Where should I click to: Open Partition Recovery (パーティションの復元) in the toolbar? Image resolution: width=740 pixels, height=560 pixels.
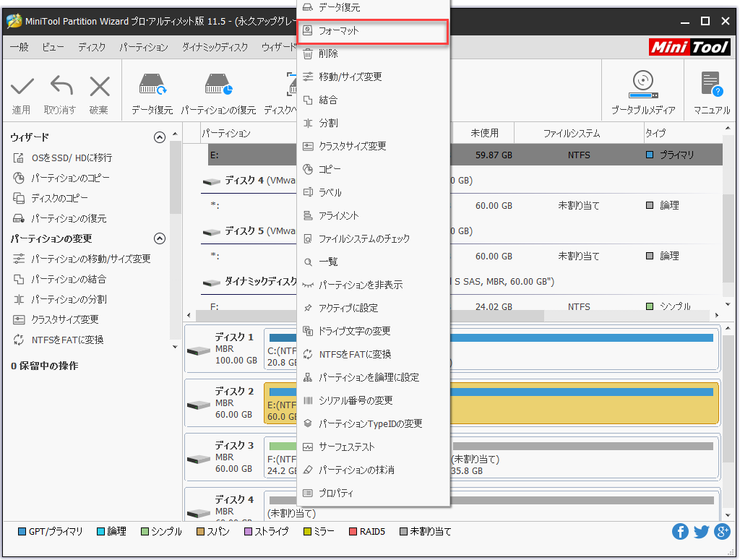218,93
